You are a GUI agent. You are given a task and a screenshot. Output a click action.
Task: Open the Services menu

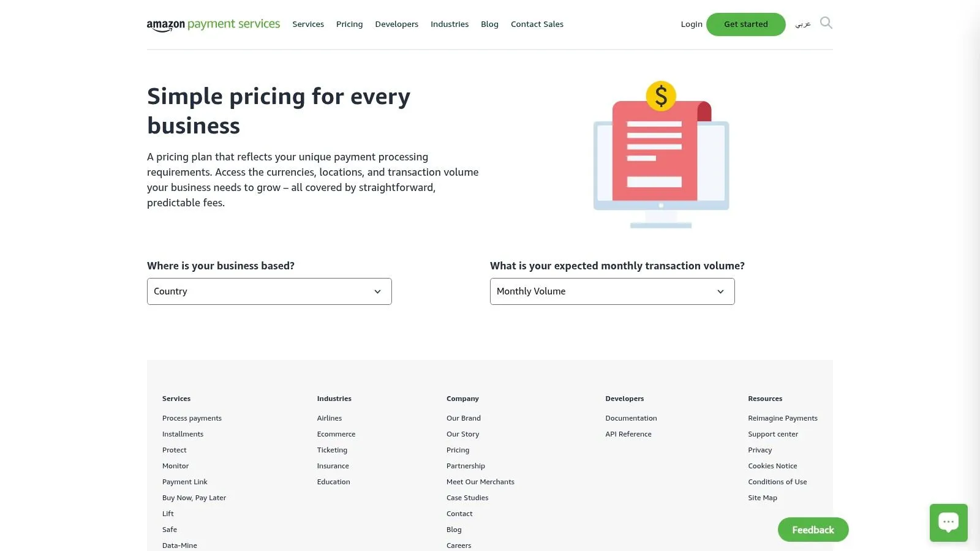click(308, 24)
